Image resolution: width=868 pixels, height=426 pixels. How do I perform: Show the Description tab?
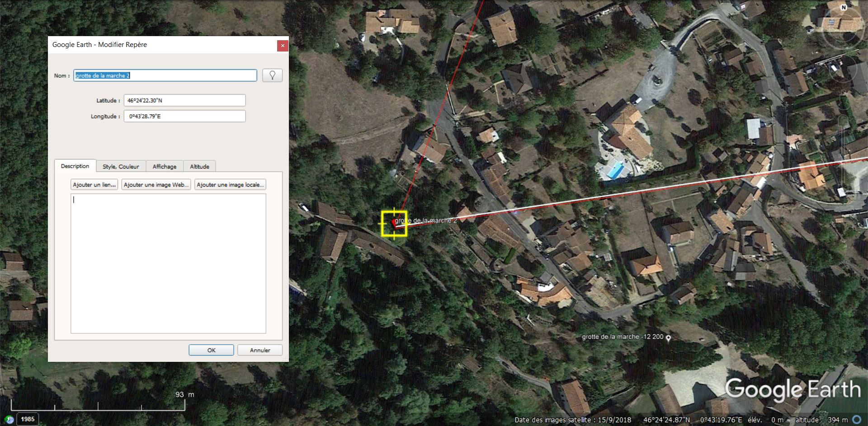coord(75,166)
